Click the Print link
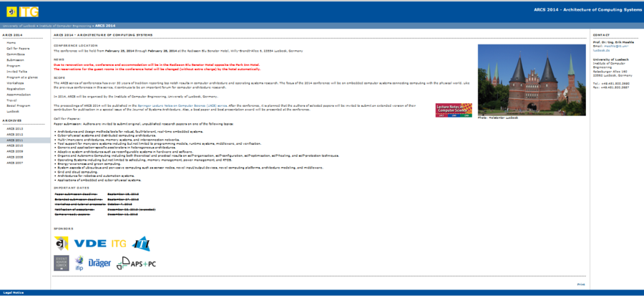This screenshot has height=296, width=644. [581, 285]
